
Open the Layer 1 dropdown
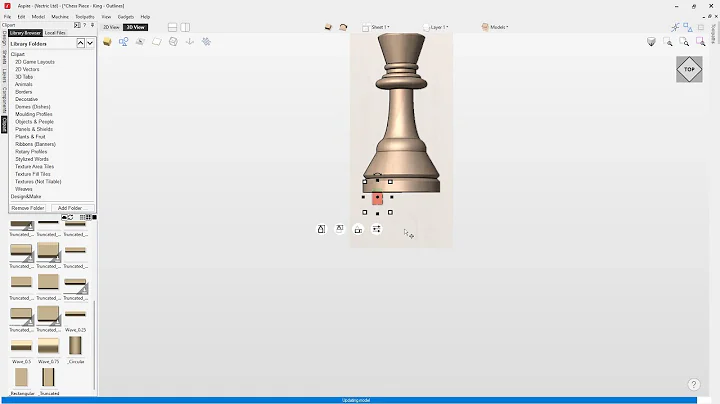[436, 27]
